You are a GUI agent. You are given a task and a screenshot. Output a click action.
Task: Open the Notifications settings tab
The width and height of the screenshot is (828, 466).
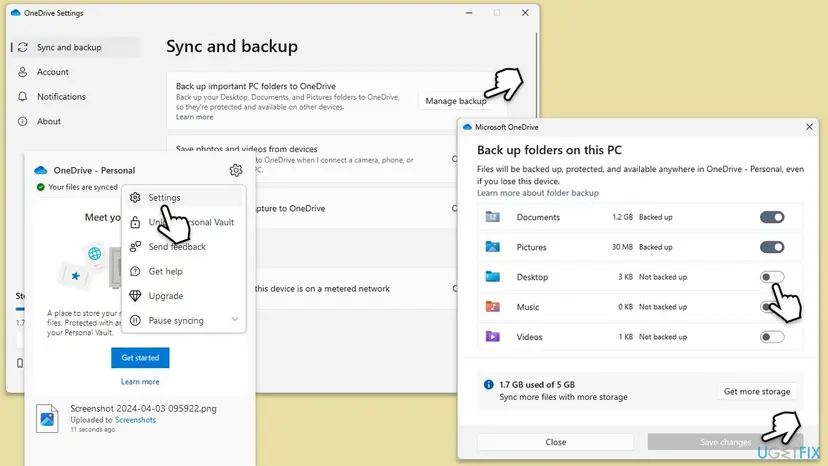pos(75,97)
